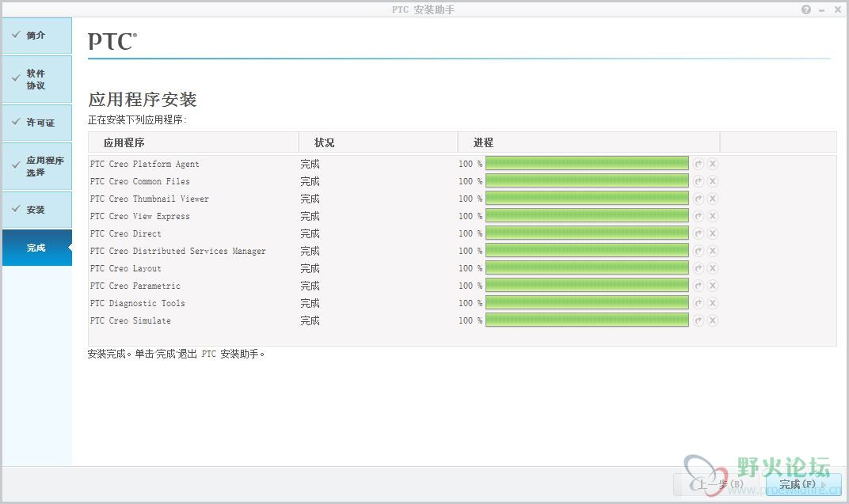Click 完成 status of PTC Creo Layout

tap(310, 268)
